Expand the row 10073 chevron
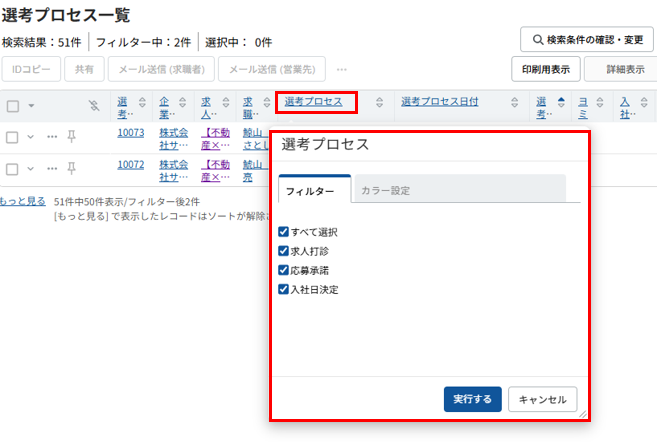This screenshot has height=442, width=668. (31, 137)
